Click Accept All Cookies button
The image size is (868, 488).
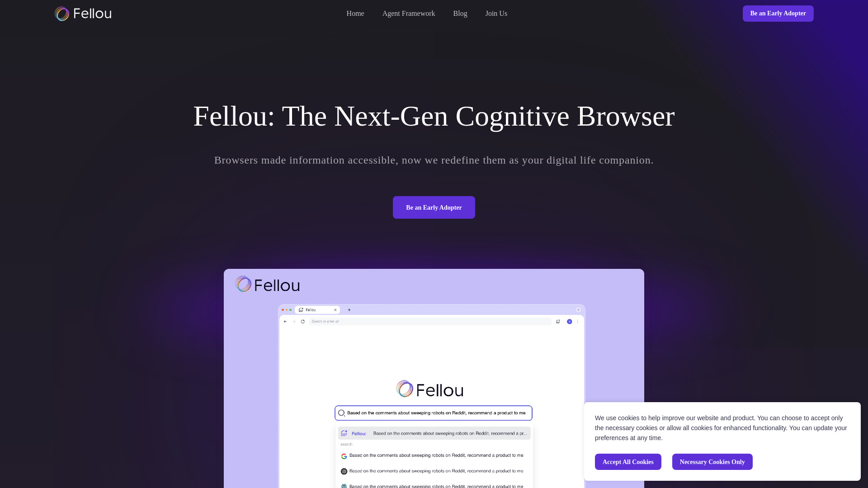(628, 462)
